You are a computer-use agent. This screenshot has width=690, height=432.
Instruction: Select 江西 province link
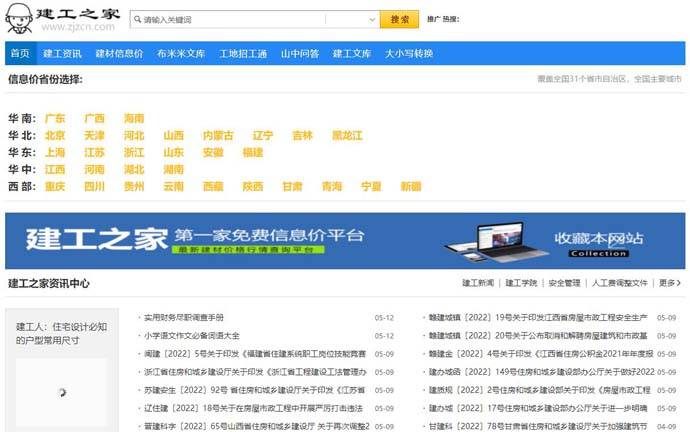point(55,169)
